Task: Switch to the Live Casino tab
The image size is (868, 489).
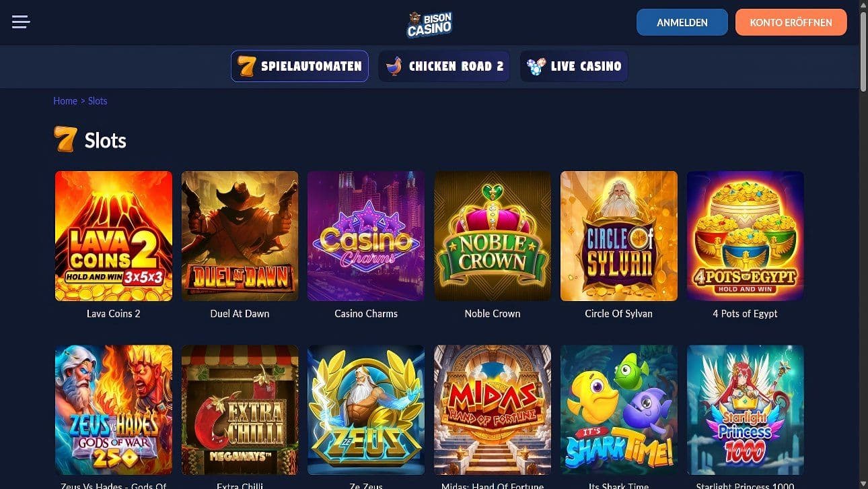Action: (x=574, y=66)
